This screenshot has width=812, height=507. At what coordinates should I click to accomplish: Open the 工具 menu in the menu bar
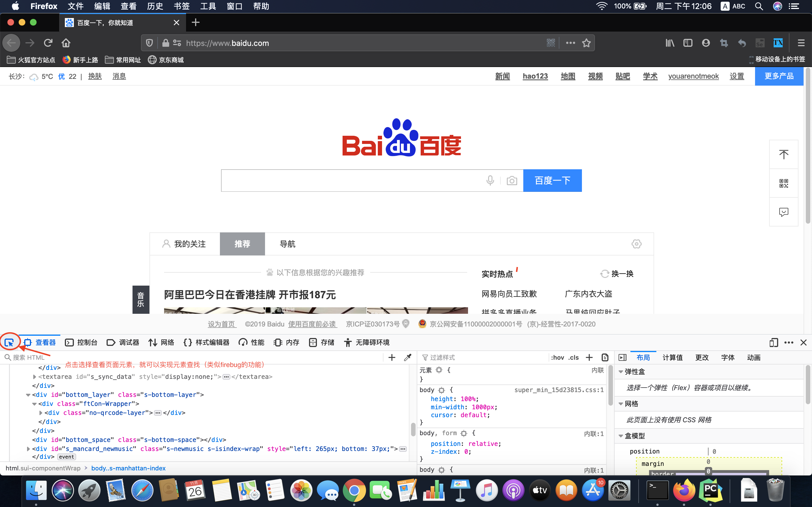[x=207, y=6]
